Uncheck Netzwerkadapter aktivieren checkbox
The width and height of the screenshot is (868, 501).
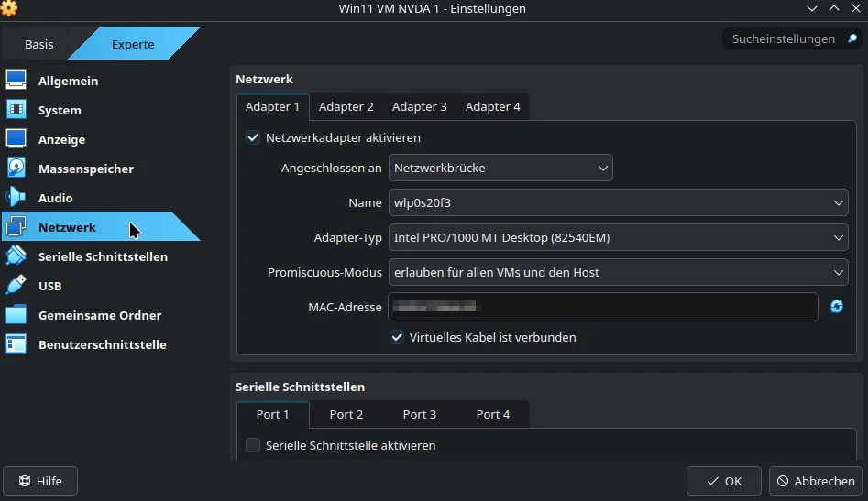pos(253,137)
